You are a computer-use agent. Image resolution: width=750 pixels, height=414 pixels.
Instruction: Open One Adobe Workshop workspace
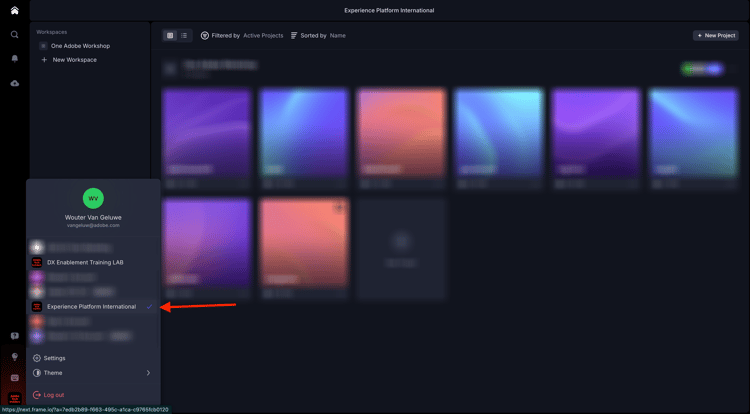coord(80,46)
